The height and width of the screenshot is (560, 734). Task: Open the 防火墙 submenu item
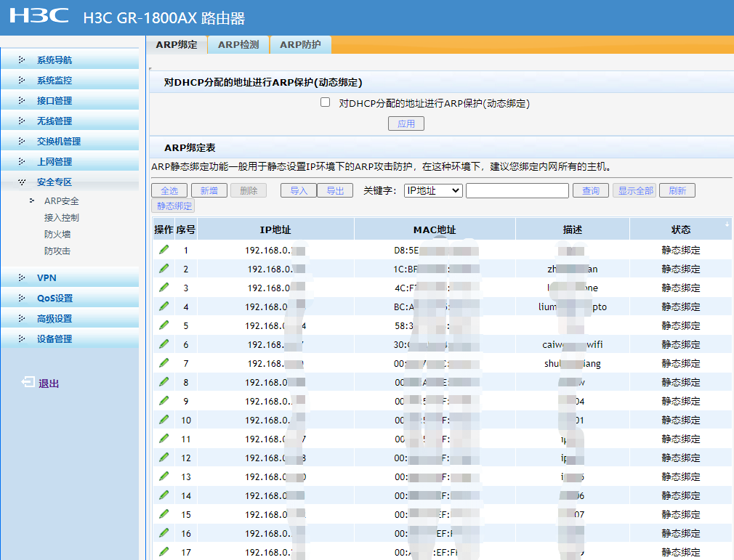pos(57,235)
